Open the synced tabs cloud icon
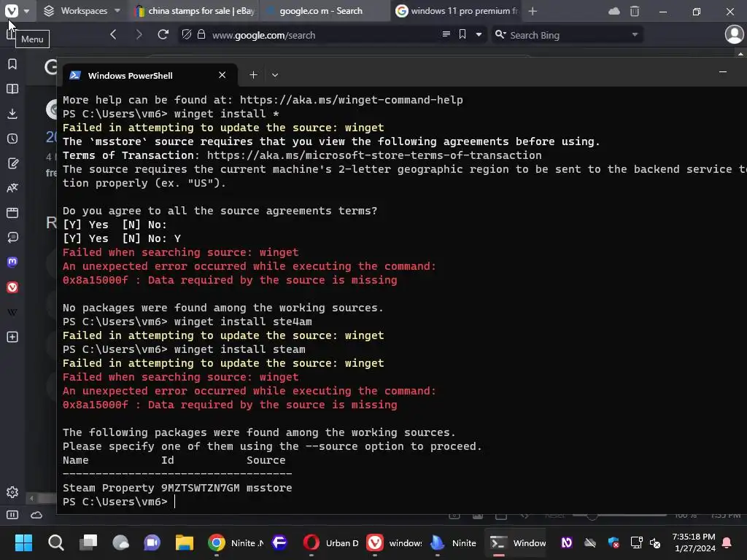The height and width of the screenshot is (560, 747). 614,11
